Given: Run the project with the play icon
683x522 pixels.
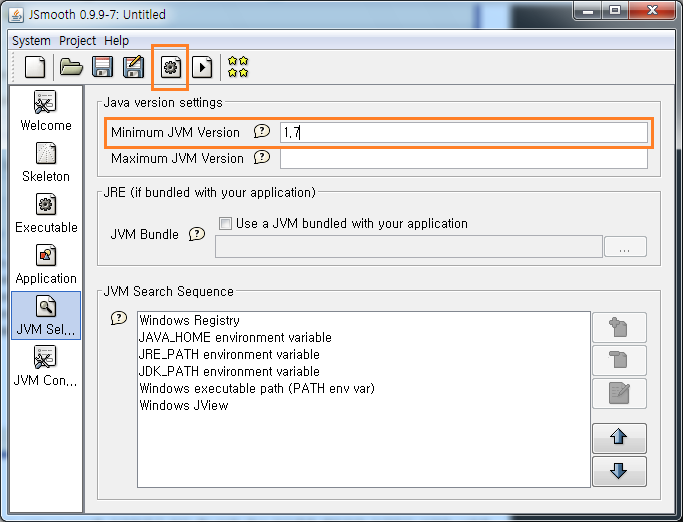Looking at the screenshot, I should click(x=202, y=67).
